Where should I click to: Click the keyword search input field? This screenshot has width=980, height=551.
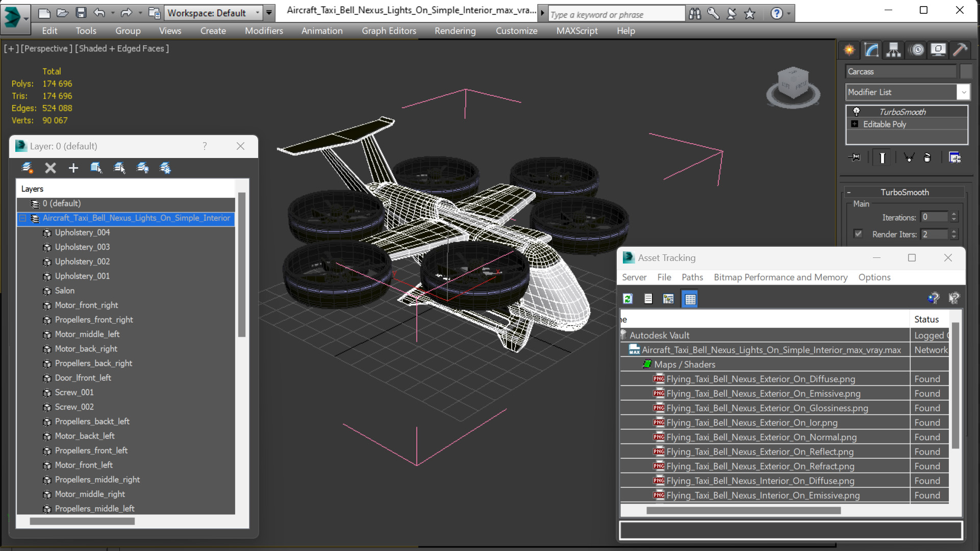click(x=616, y=14)
